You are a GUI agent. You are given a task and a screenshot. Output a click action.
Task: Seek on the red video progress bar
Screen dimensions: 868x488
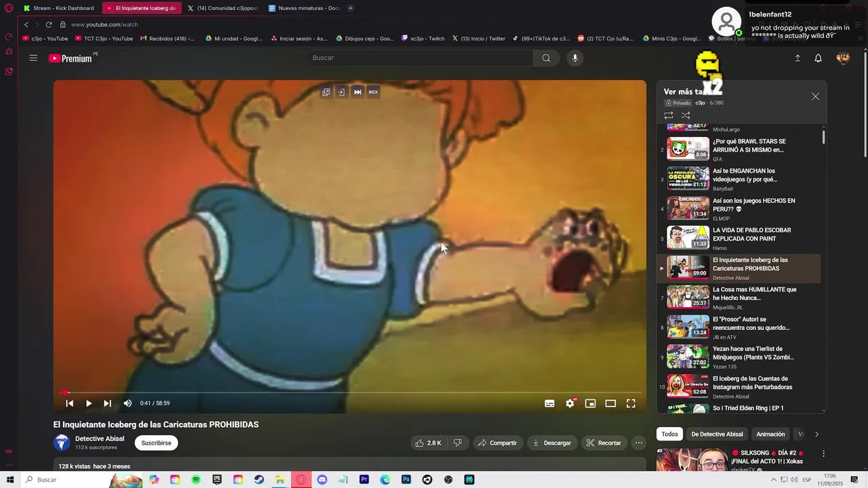[x=350, y=392]
